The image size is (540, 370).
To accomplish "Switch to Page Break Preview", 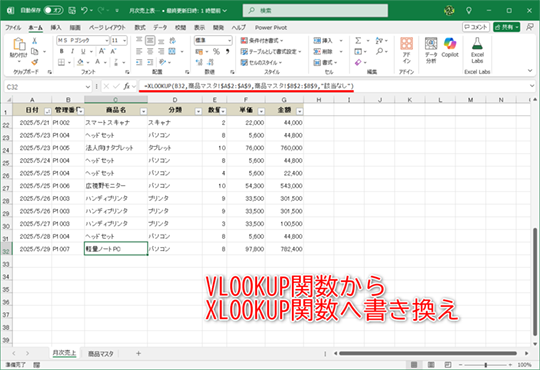I will 448,364.
